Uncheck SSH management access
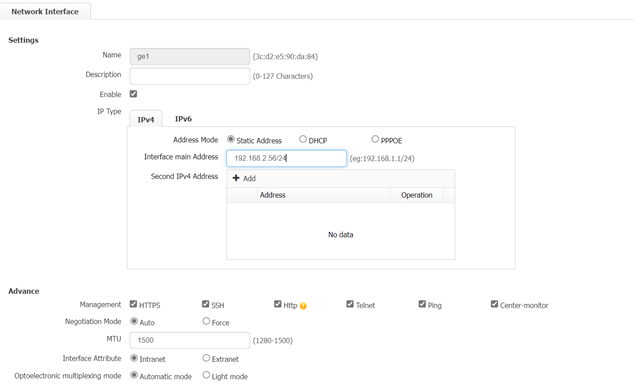Image resolution: width=635 pixels, height=390 pixels. click(x=205, y=304)
